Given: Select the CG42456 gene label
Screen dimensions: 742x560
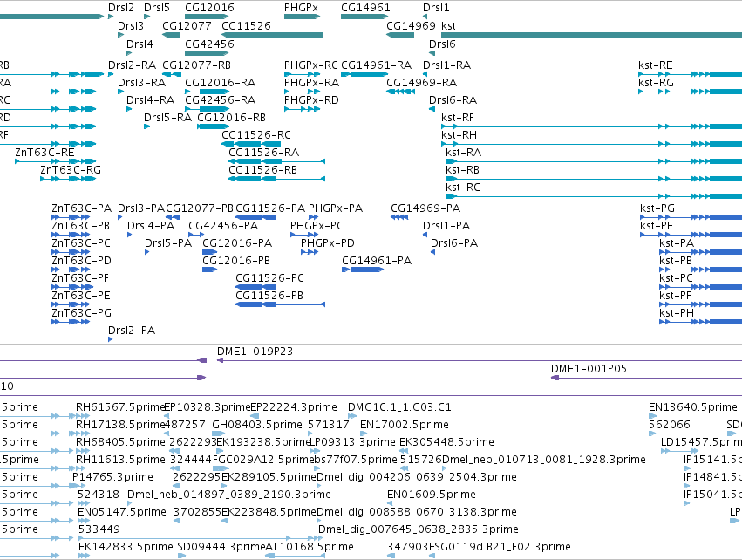Looking at the screenshot, I should (209, 44).
